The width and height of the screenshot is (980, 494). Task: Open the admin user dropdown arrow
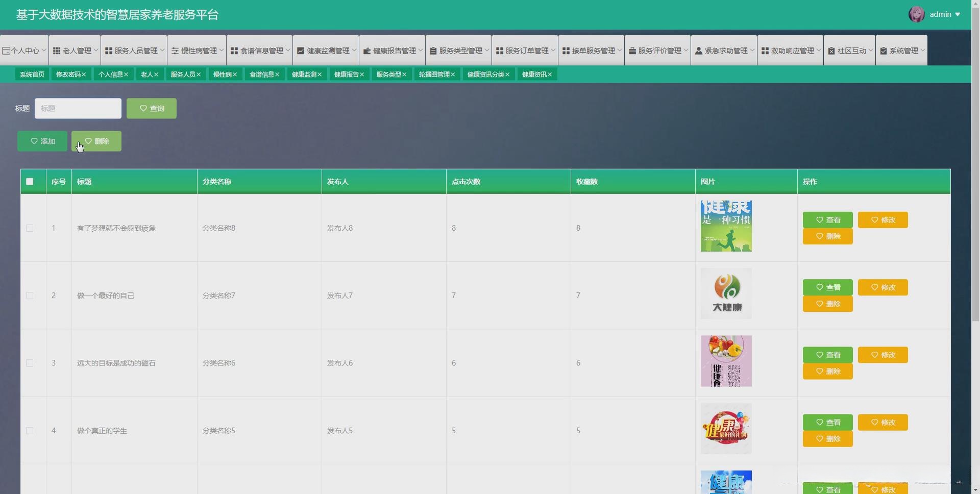958,14
